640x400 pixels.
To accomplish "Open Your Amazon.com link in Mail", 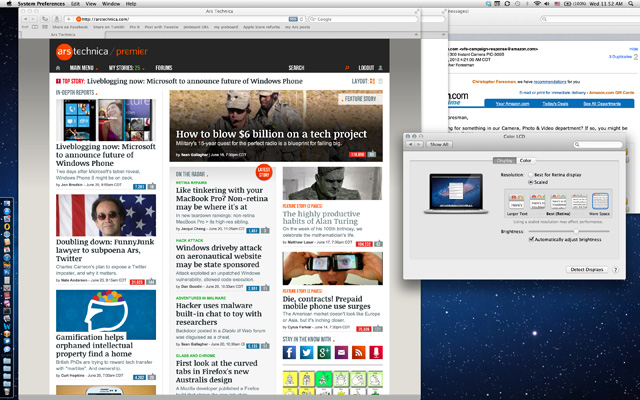I will click(x=512, y=104).
